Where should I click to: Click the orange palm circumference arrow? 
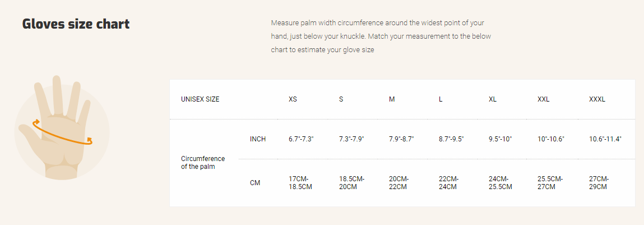[62, 134]
